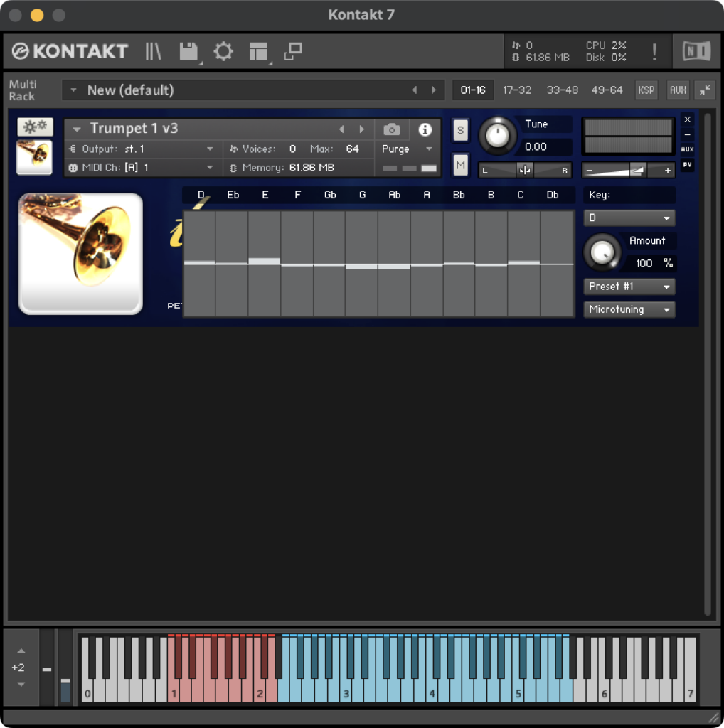Viewport: 724px width, 728px height.
Task: Open Kontakt options gear
Action: [223, 51]
